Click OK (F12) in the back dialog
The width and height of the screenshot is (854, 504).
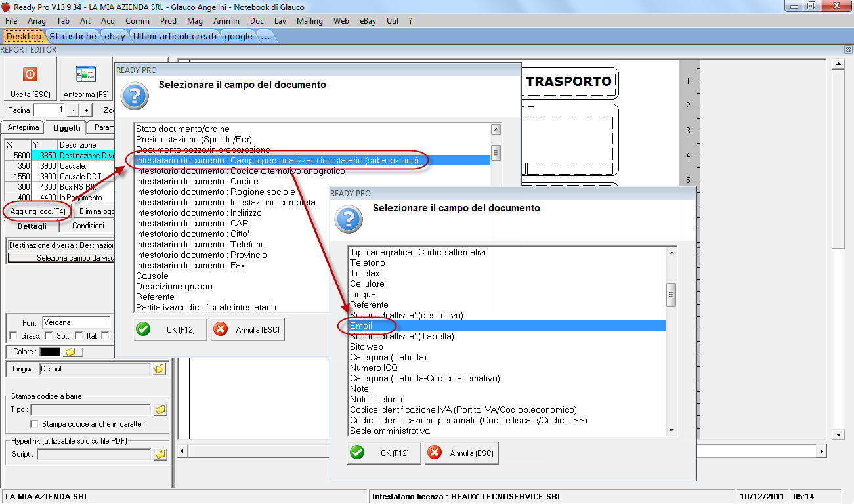click(170, 329)
